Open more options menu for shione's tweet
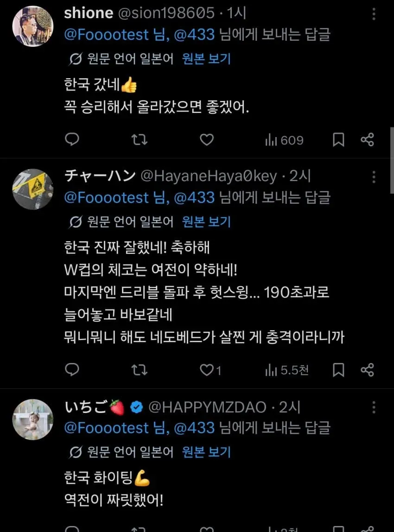This screenshot has height=532, width=394. click(374, 14)
